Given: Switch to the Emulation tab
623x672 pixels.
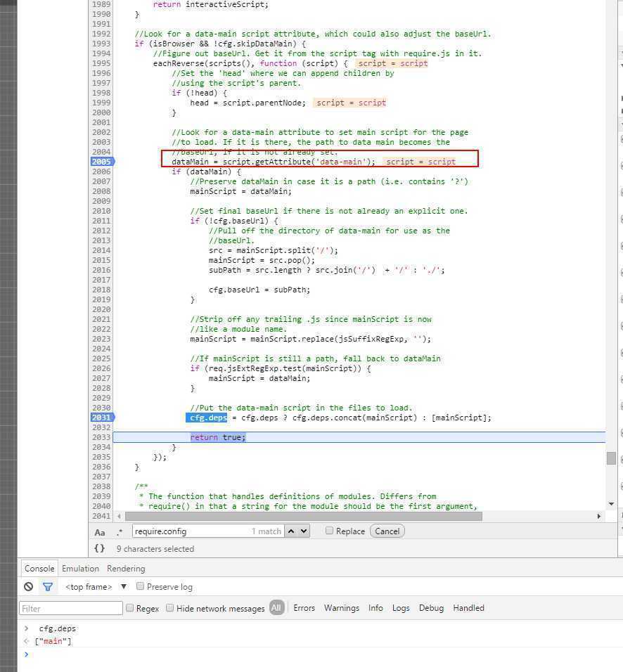Looking at the screenshot, I should click(80, 568).
